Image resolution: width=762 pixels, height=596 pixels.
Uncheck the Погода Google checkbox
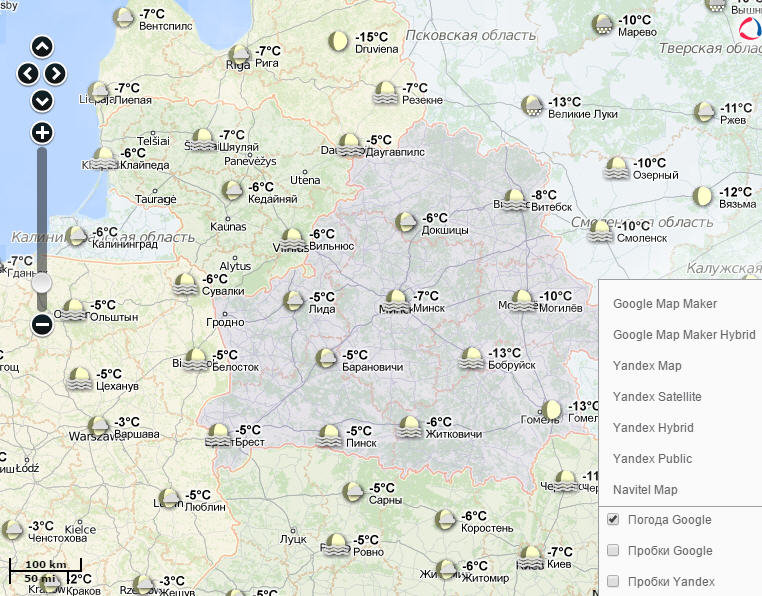(613, 520)
